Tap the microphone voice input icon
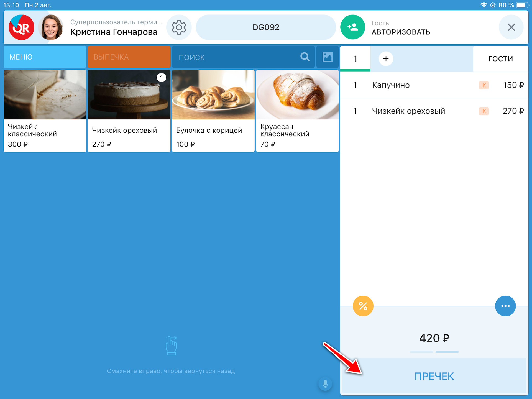 point(325,384)
